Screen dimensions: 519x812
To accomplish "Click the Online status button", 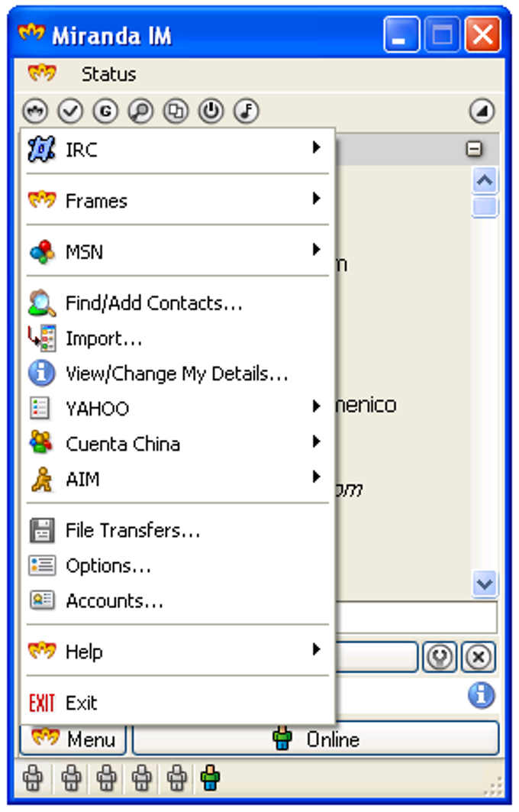I will coord(316,739).
